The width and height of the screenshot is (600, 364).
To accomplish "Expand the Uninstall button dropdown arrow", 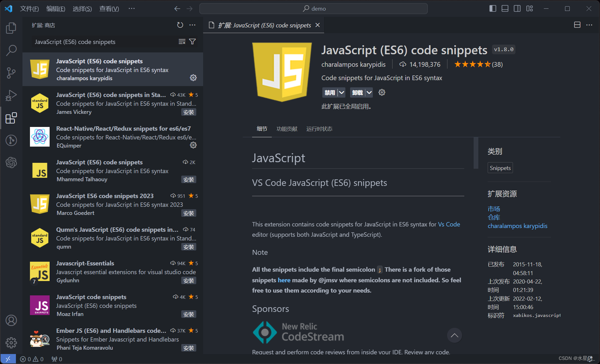I will pyautogui.click(x=369, y=92).
